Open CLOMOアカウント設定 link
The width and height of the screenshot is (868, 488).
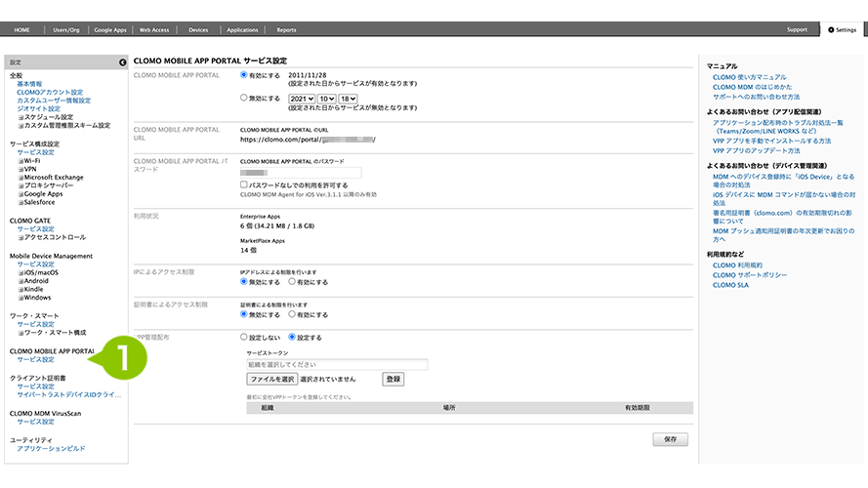coord(50,93)
